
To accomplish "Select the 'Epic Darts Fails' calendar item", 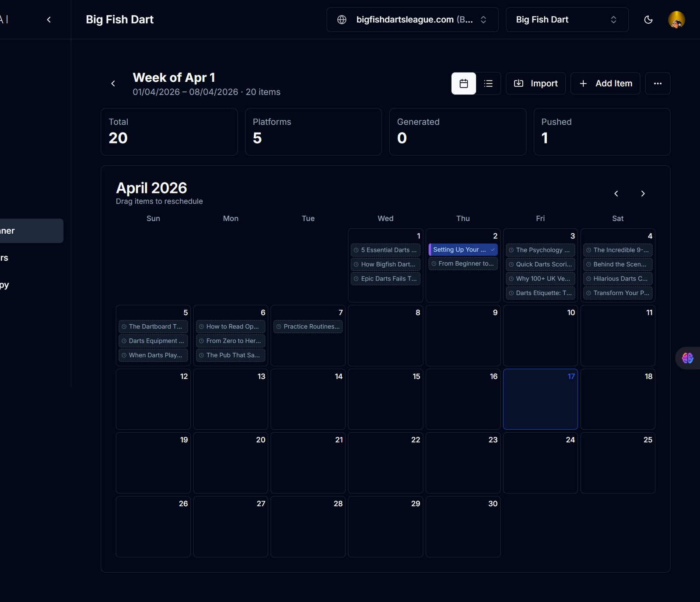I will pos(385,279).
